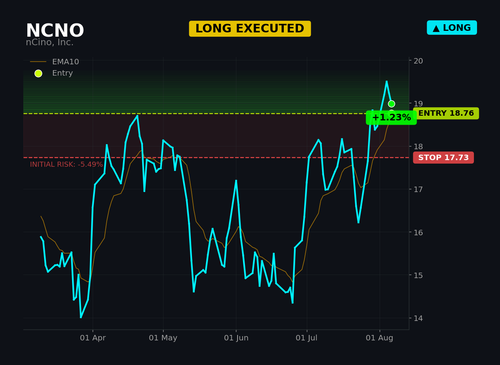
Task: Click the 01 Aug date axis label
Action: click(x=379, y=338)
